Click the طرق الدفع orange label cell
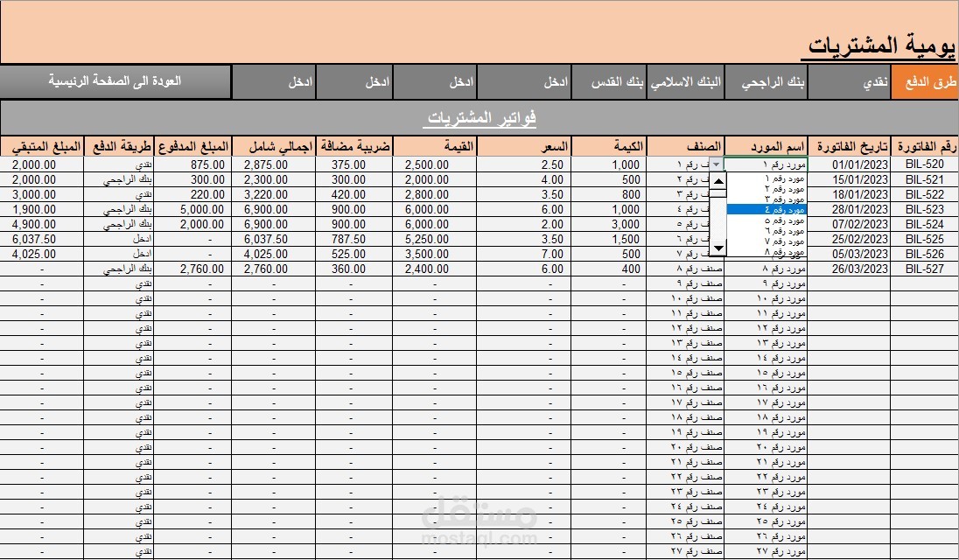The width and height of the screenshot is (959, 560). point(925,82)
